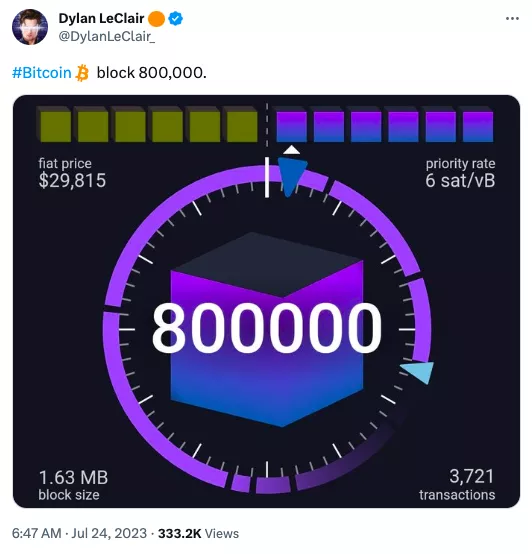Click the orange Bitcoin logo emoji
The height and width of the screenshot is (554, 532).
(x=82, y=73)
